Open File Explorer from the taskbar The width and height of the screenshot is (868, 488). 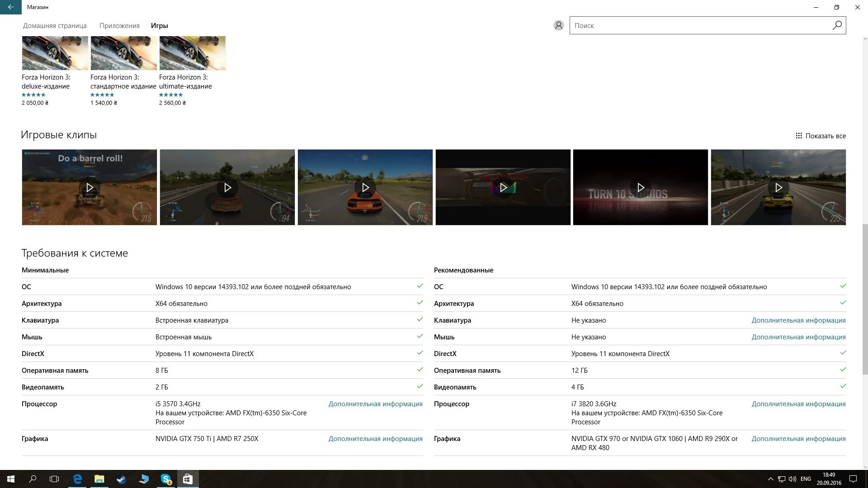99,479
